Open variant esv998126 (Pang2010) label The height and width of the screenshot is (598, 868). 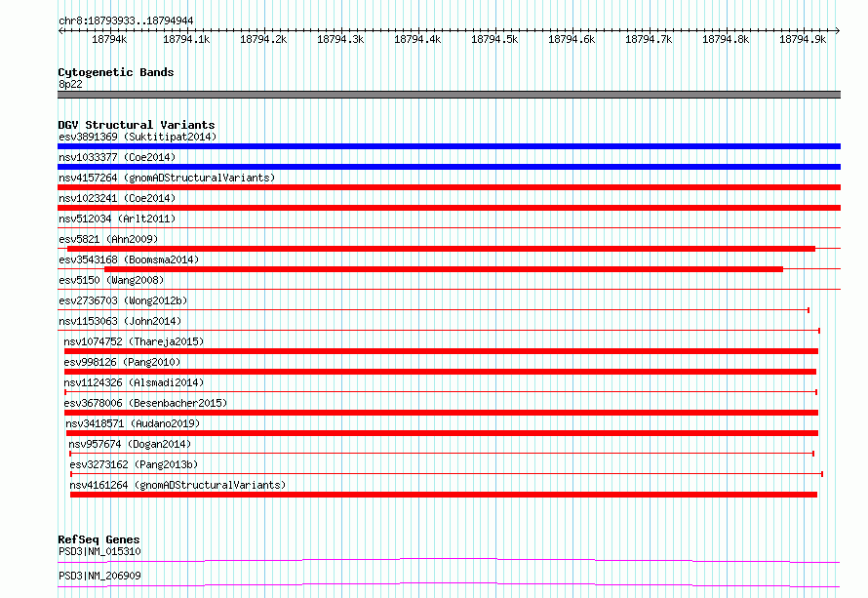[x=122, y=362]
